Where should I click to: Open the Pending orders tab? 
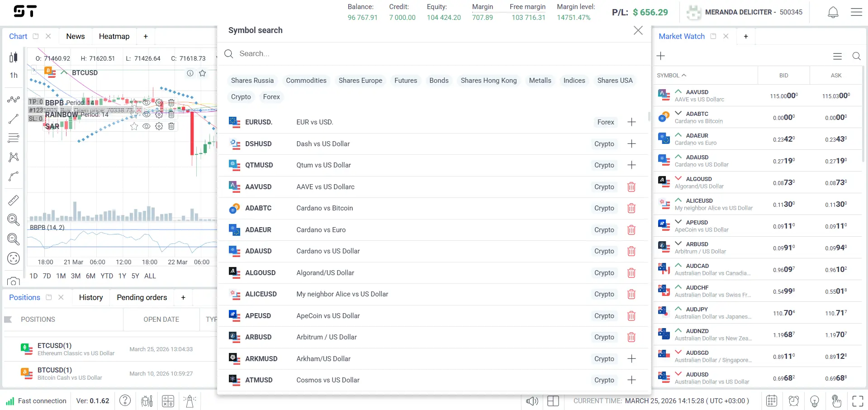point(142,297)
